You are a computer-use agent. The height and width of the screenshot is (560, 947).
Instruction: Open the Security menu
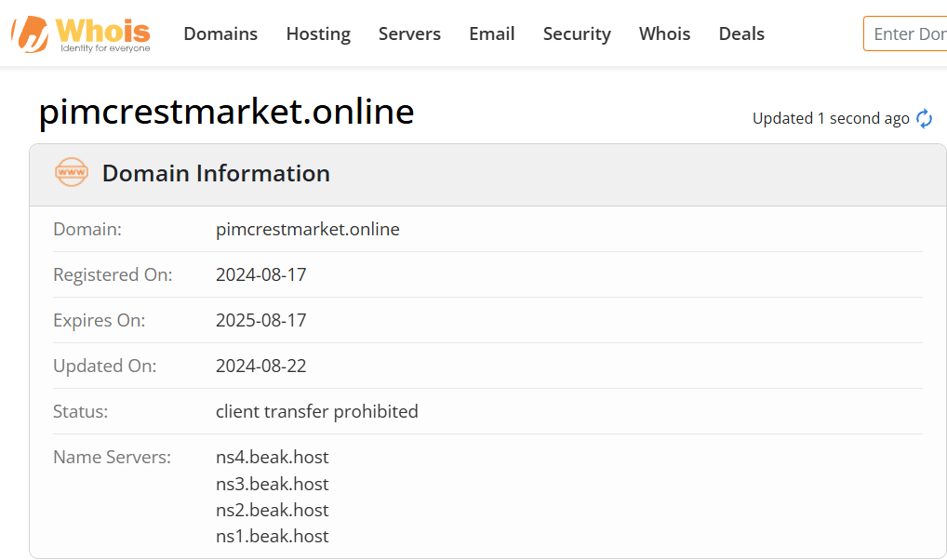coord(577,33)
